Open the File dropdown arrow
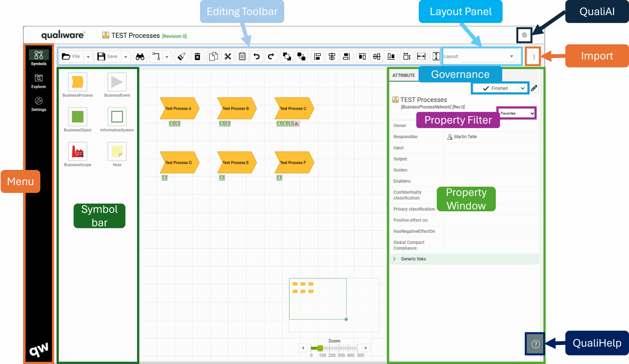 coord(88,57)
